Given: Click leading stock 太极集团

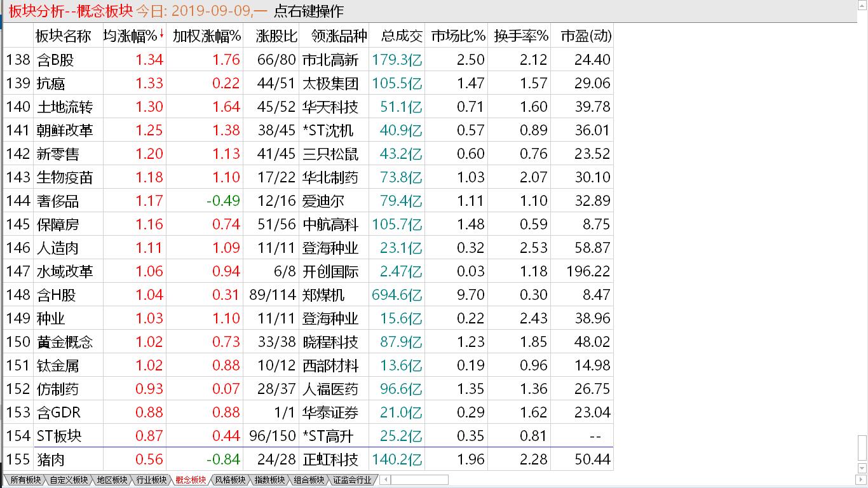Looking at the screenshot, I should [x=330, y=84].
